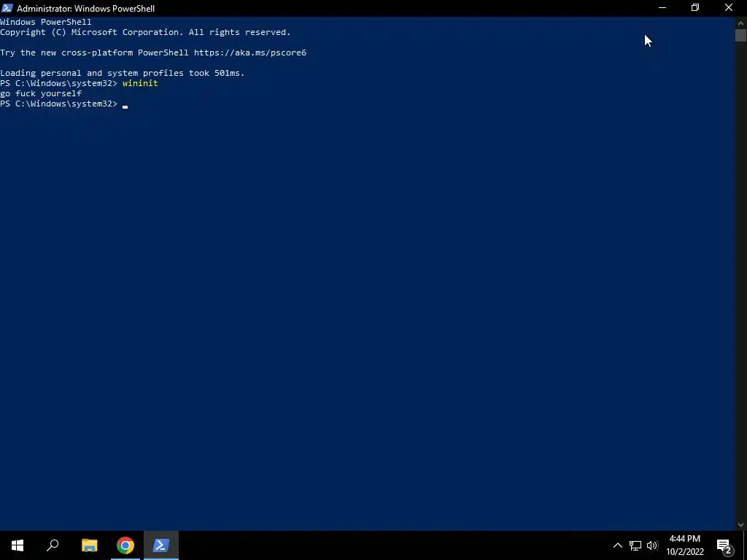Launch File Explorer from taskbar

coord(89,545)
